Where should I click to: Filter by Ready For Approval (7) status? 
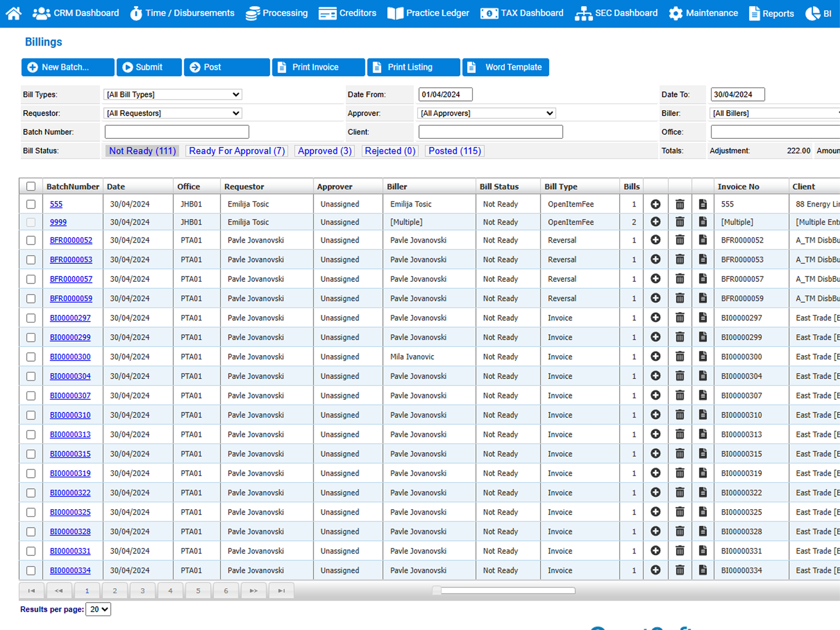[x=237, y=151]
